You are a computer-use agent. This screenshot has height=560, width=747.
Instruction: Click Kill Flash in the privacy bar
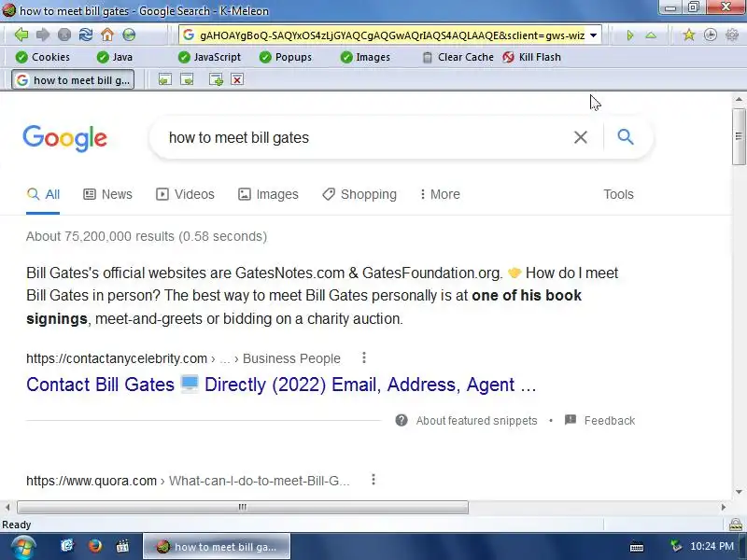point(532,57)
